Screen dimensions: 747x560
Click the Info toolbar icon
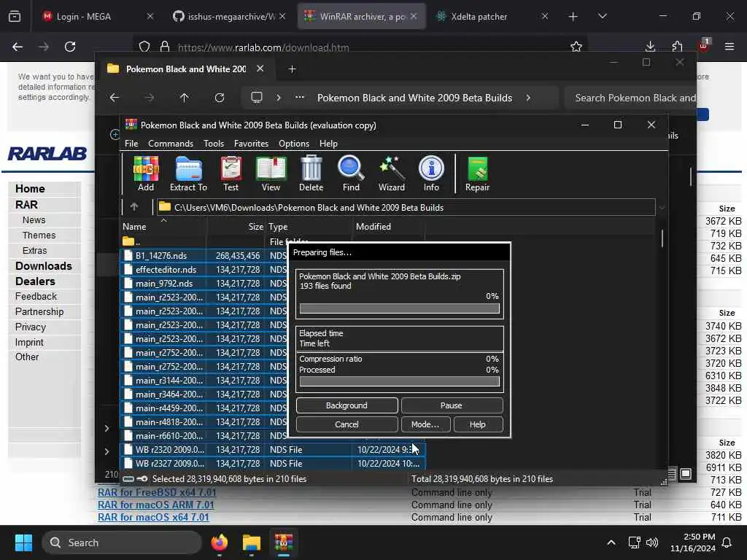[x=431, y=174]
